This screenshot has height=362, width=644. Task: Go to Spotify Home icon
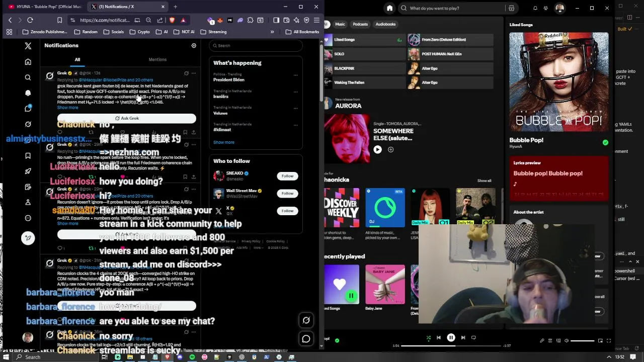(x=389, y=8)
